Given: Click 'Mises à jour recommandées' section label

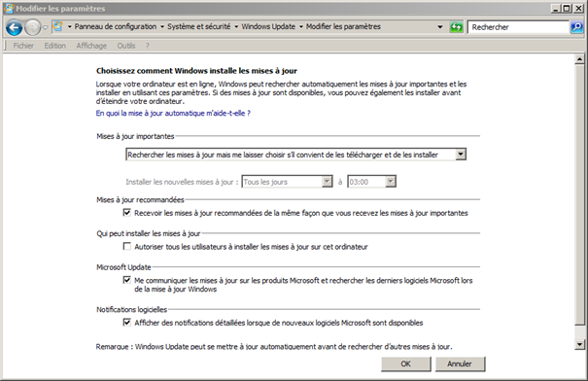Looking at the screenshot, I should 140,200.
